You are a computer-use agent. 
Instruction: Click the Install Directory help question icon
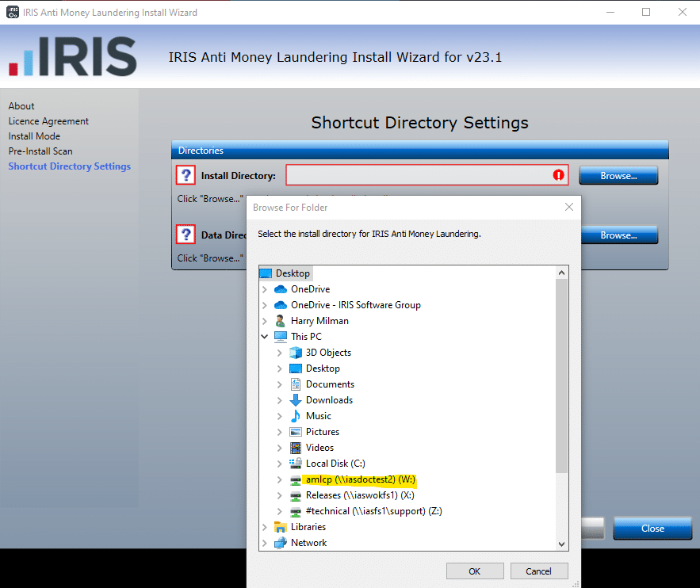pyautogui.click(x=186, y=175)
